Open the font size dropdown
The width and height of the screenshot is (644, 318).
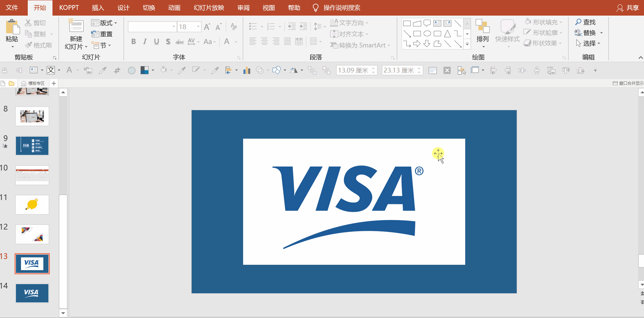(198, 27)
